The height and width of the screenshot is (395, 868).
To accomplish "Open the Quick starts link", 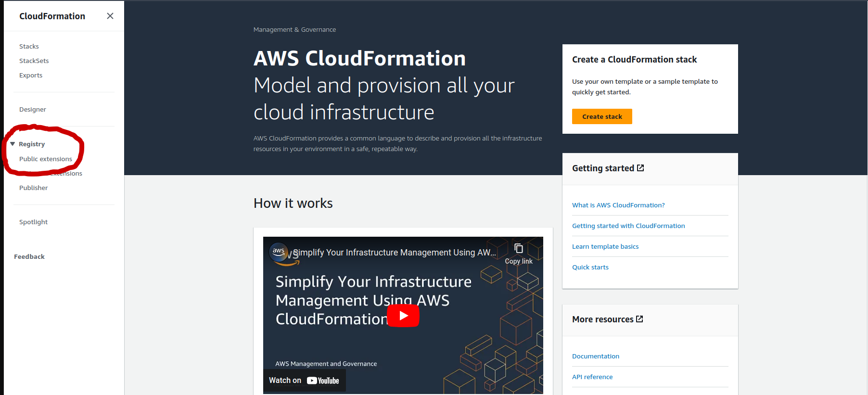I will [590, 267].
